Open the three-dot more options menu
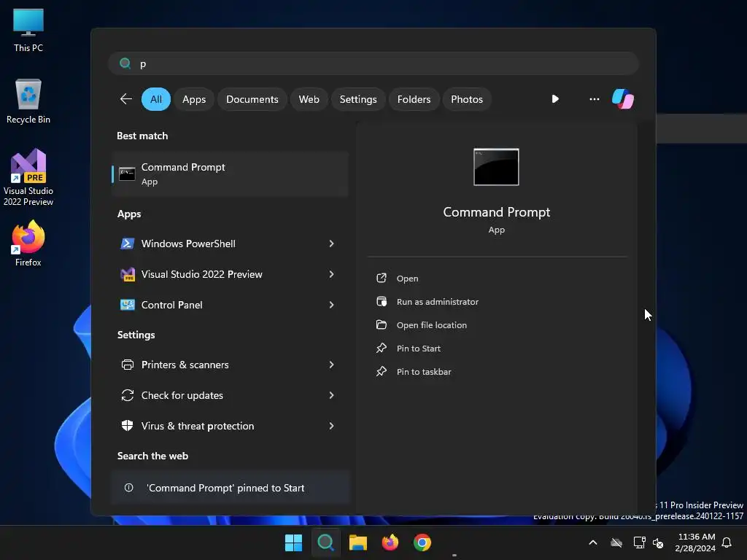This screenshot has width=747, height=560. click(594, 99)
